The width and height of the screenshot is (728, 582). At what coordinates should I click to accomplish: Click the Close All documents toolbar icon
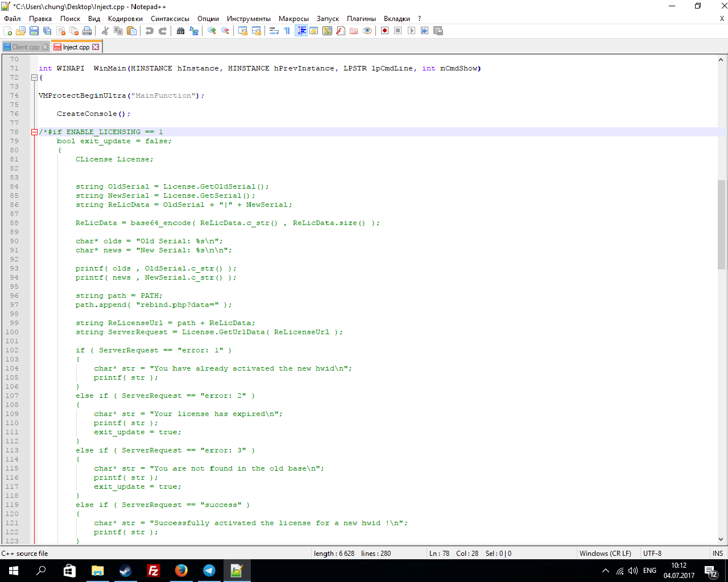pyautogui.click(x=74, y=31)
